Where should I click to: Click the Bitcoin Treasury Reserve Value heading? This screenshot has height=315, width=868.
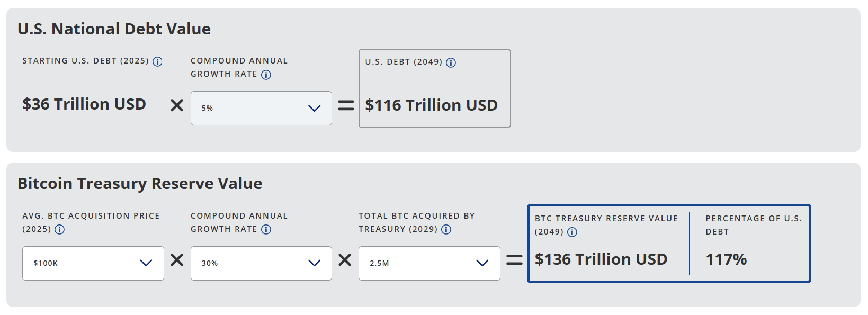(x=140, y=183)
